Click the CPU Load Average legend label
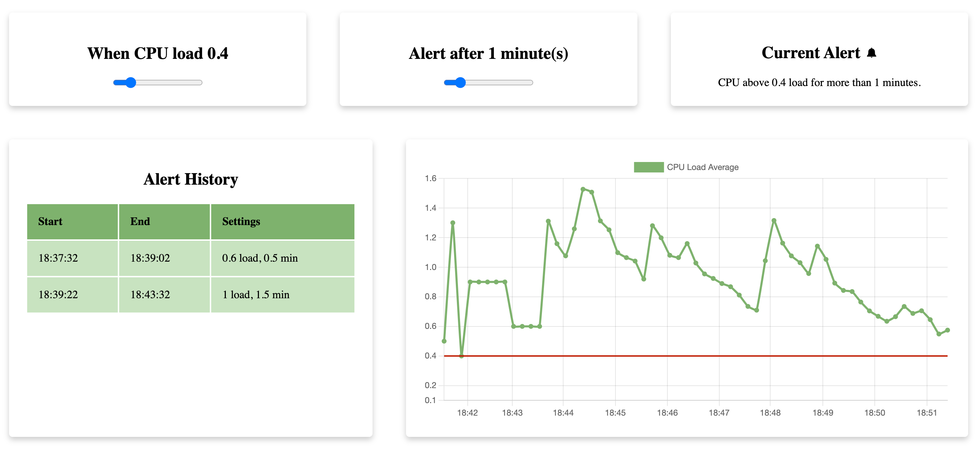This screenshot has height=455, width=980. [702, 167]
